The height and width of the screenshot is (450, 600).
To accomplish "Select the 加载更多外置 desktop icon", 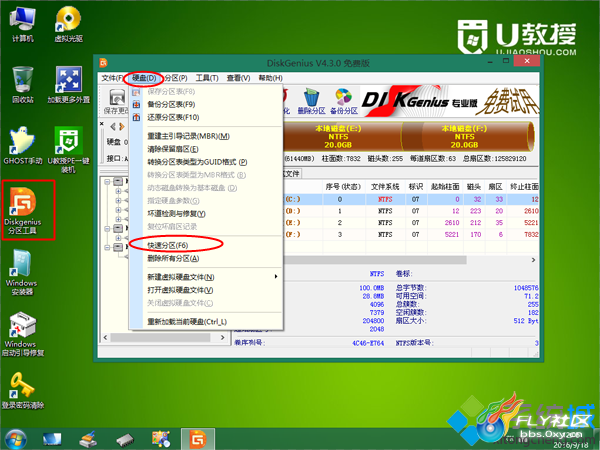I will point(68,85).
